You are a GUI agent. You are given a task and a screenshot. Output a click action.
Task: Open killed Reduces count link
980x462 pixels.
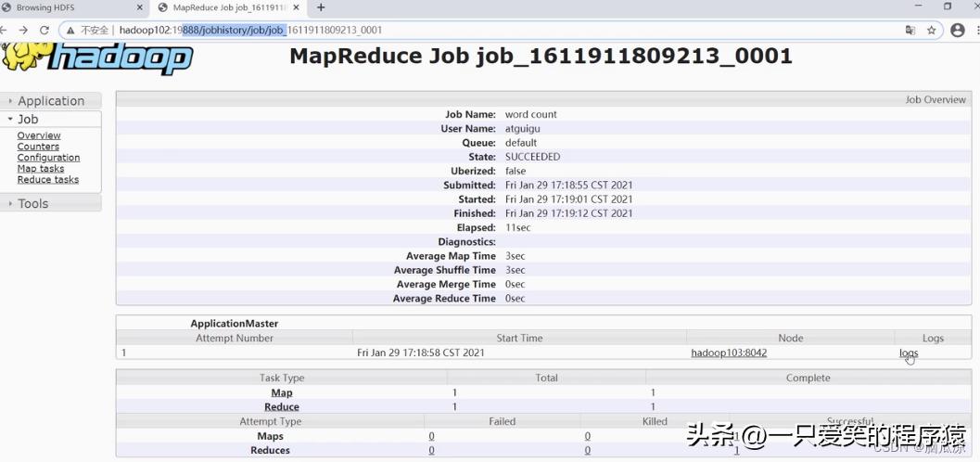pyautogui.click(x=588, y=450)
